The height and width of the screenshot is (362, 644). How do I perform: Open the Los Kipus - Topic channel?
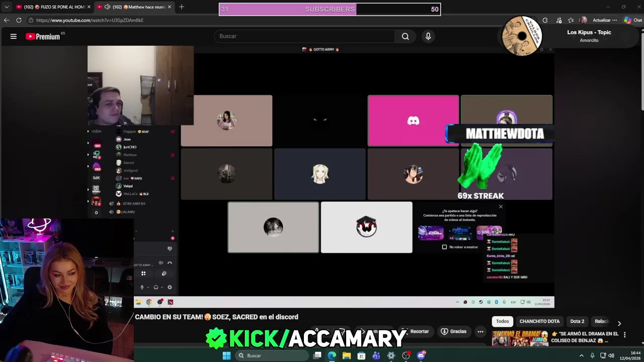[x=589, y=32]
